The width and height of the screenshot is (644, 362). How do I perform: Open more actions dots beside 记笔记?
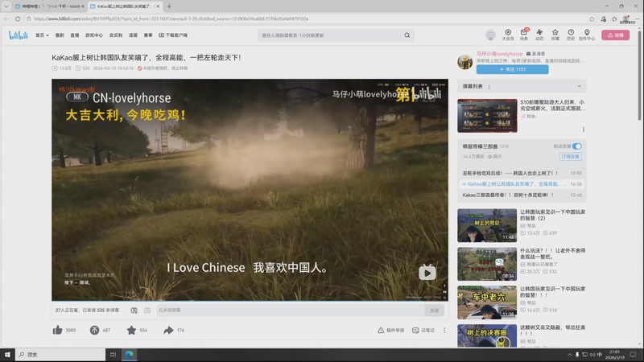pyautogui.click(x=444, y=330)
